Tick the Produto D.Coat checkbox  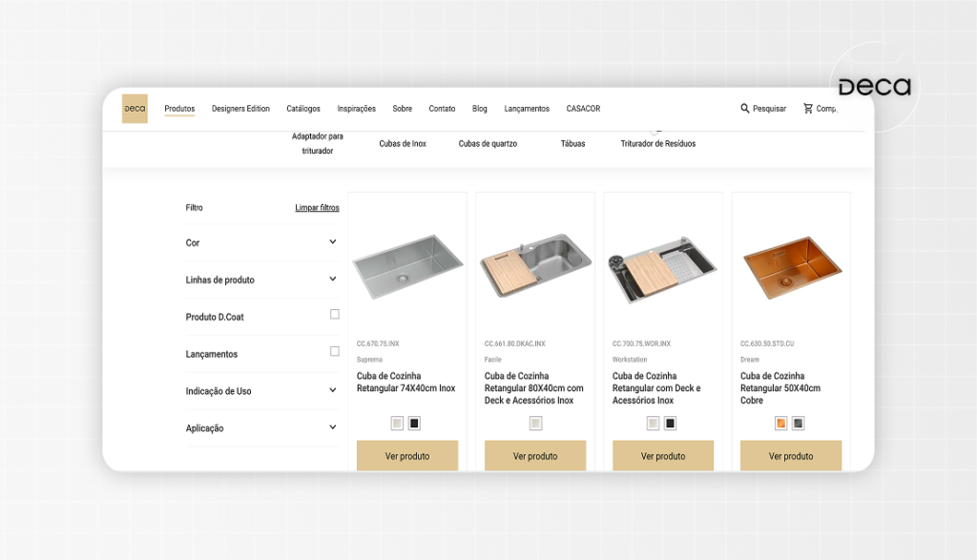[335, 315]
